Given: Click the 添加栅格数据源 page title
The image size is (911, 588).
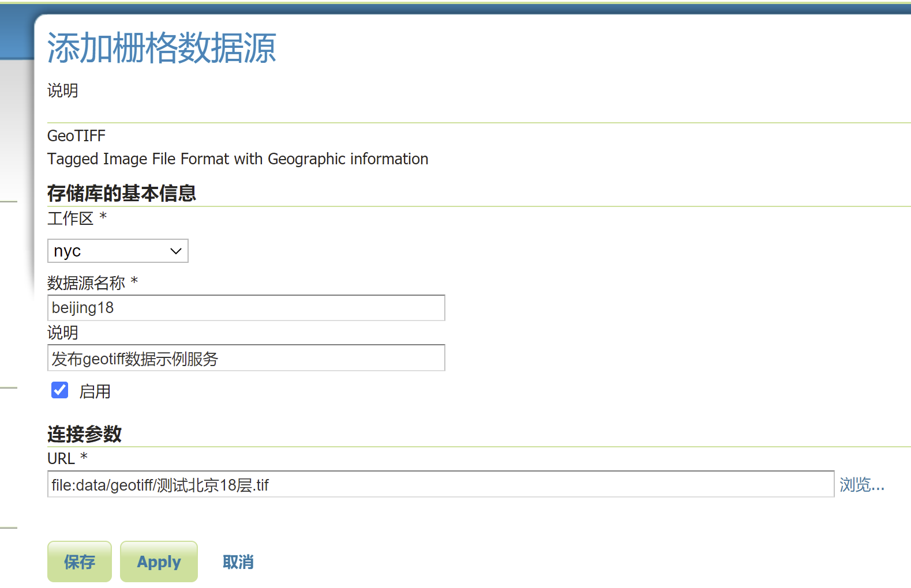Looking at the screenshot, I should pos(162,48).
